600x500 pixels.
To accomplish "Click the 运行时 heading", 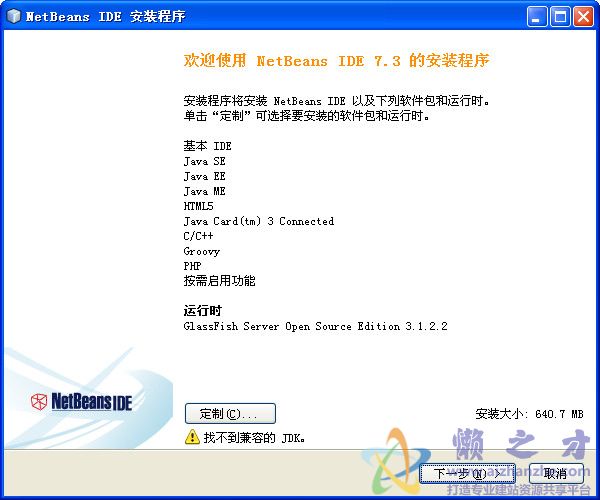I will point(202,311).
